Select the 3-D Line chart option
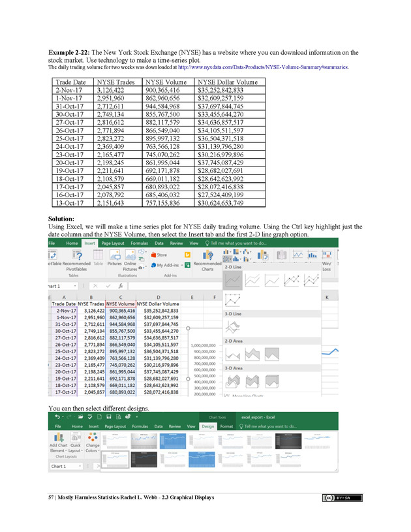The height and width of the screenshot is (532, 411). [x=233, y=328]
